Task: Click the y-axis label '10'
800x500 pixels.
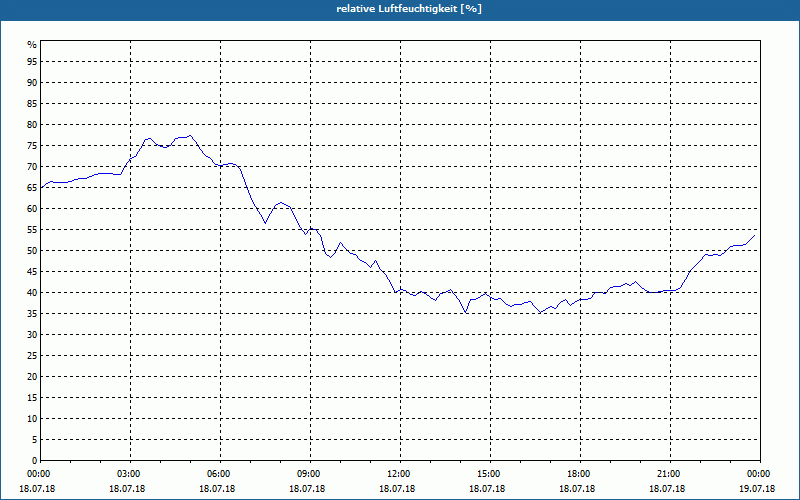Action: click(x=32, y=419)
